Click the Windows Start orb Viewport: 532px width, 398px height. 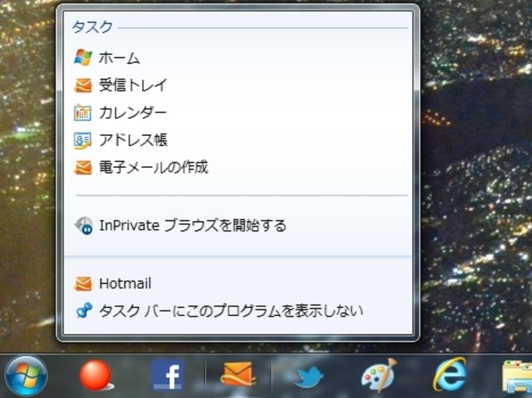pos(27,376)
